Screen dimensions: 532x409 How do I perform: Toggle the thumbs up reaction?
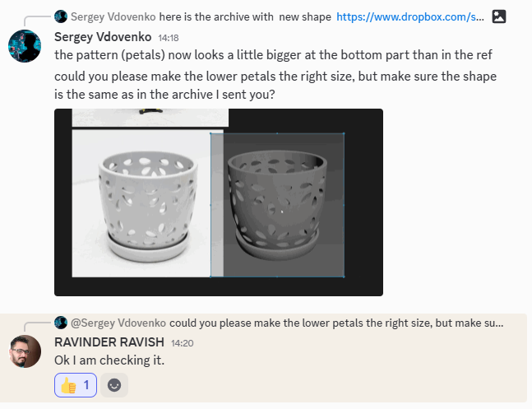(x=76, y=385)
